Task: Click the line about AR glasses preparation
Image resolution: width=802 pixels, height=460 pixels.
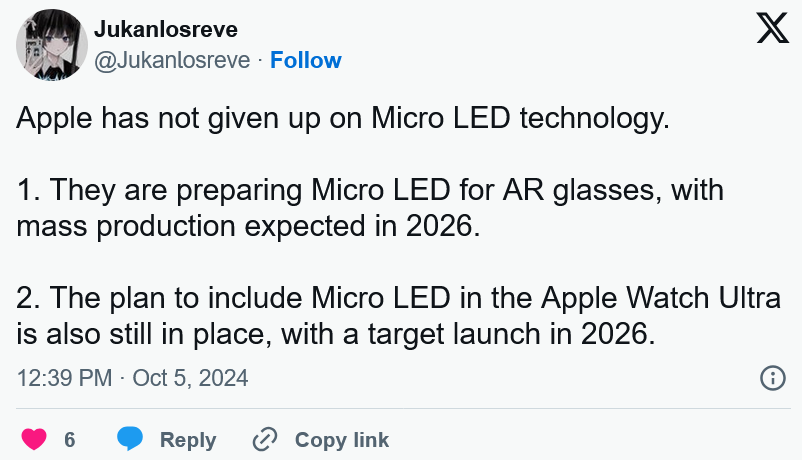Action: [370, 190]
